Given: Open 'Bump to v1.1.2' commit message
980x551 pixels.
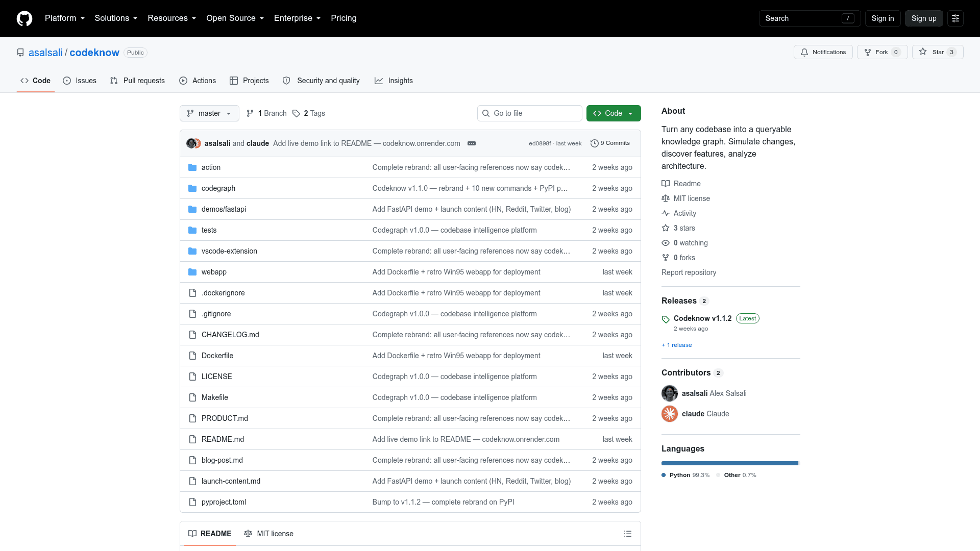Looking at the screenshot, I should [x=443, y=502].
